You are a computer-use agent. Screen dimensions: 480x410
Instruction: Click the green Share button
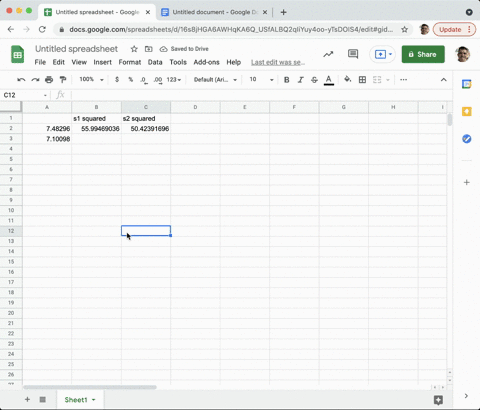423,54
